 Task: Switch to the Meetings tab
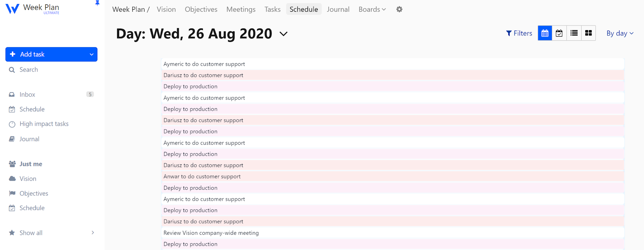pyautogui.click(x=241, y=9)
